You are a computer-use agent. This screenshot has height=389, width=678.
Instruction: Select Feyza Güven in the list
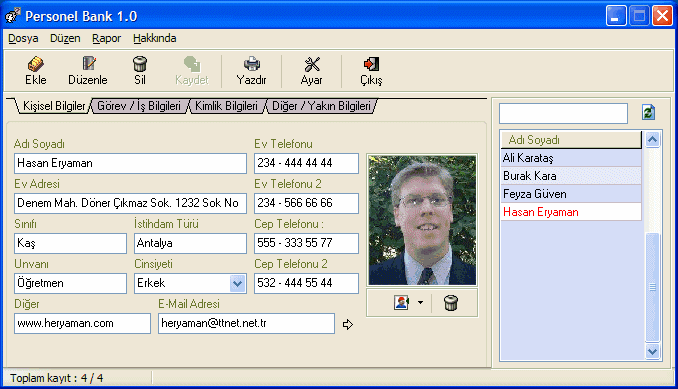click(x=571, y=194)
